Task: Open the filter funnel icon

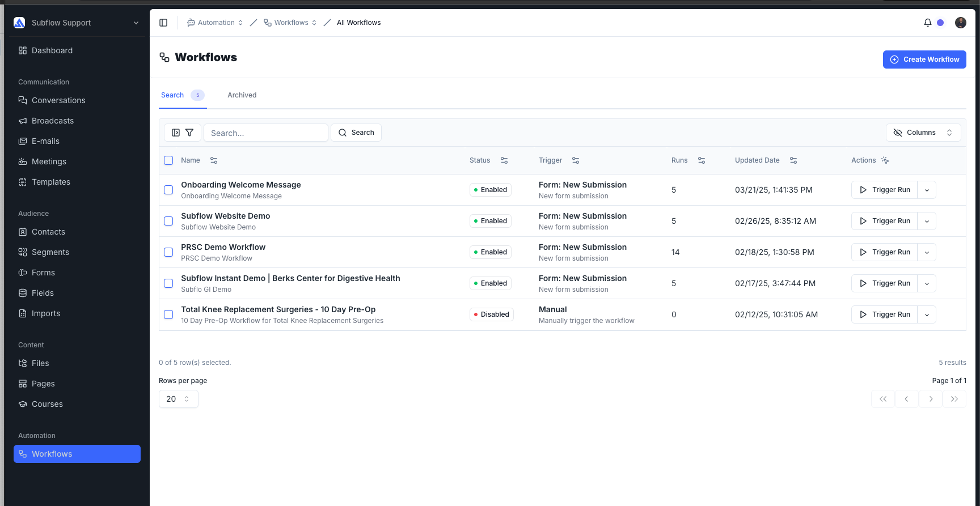Action: pos(189,133)
